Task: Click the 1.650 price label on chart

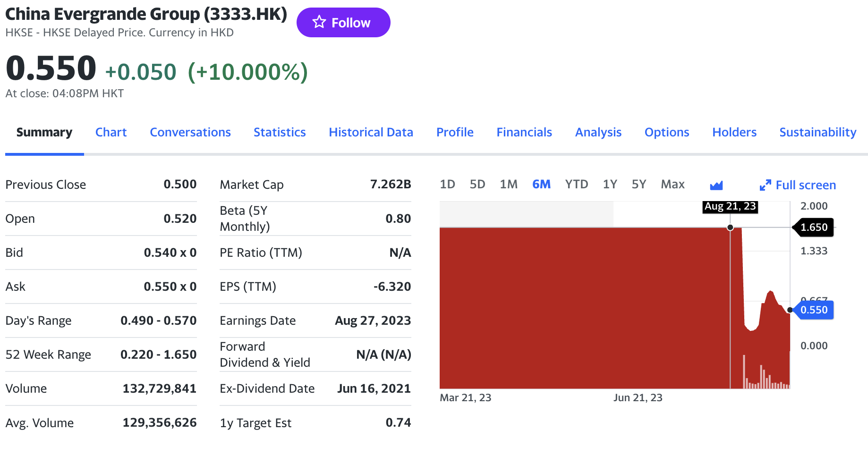Action: 813,227
